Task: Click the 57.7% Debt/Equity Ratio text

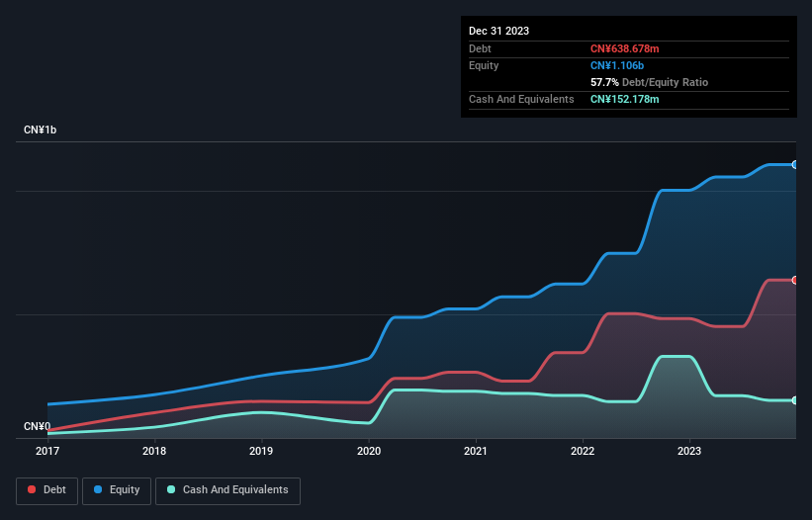Action: pos(649,82)
